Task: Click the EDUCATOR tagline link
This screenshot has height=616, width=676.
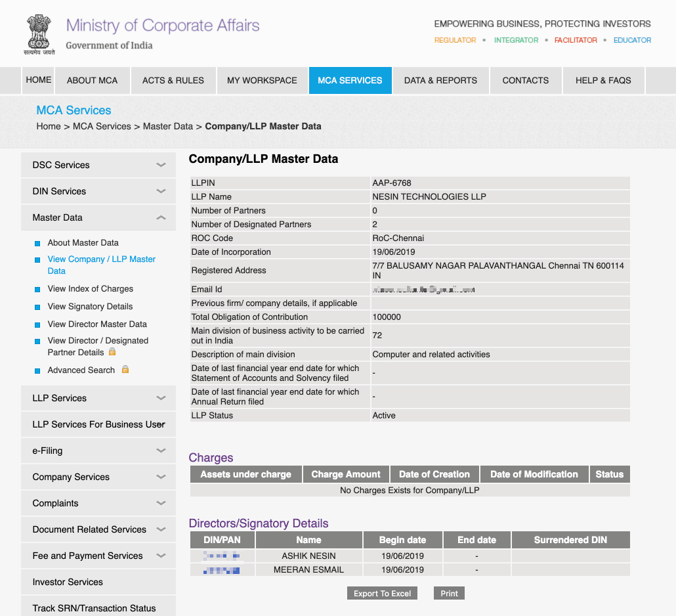Action: pyautogui.click(x=632, y=40)
